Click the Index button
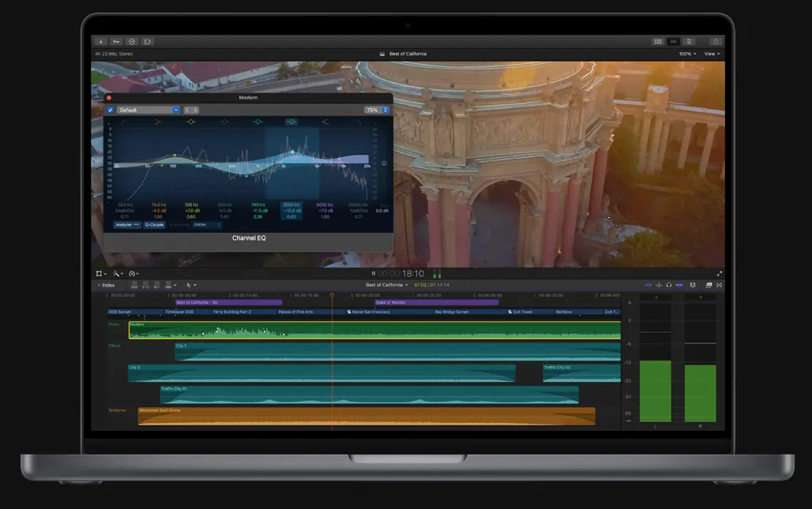 click(x=107, y=285)
